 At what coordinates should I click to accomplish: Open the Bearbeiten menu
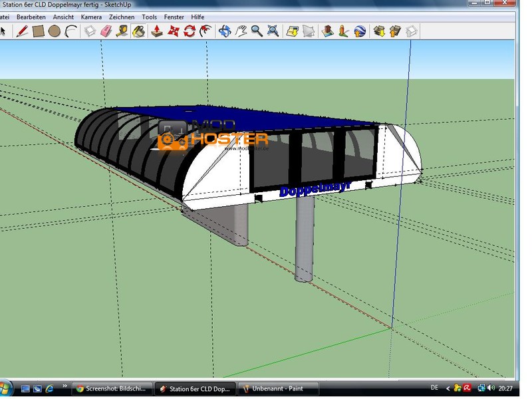31,17
